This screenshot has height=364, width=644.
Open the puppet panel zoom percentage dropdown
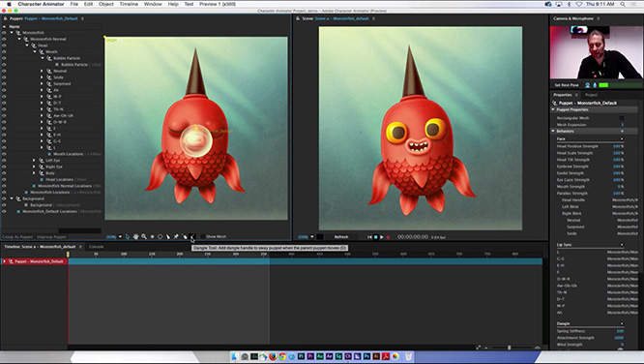(x=120, y=236)
